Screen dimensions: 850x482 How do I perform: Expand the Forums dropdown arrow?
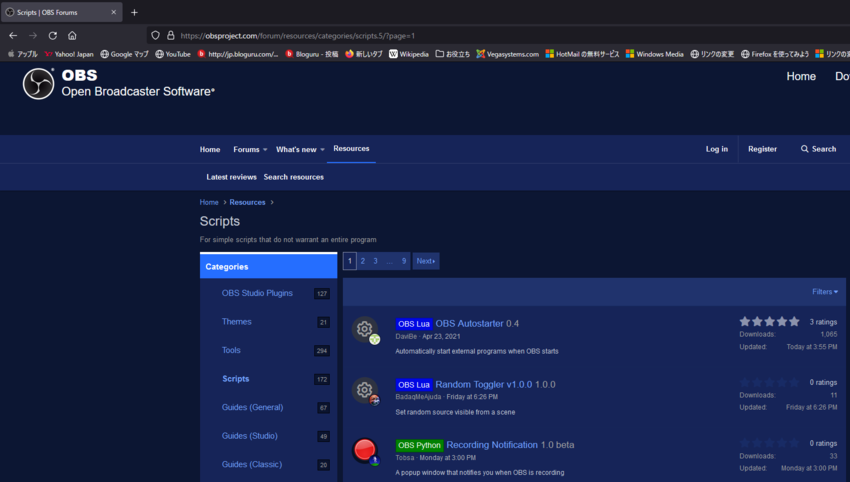tap(265, 150)
